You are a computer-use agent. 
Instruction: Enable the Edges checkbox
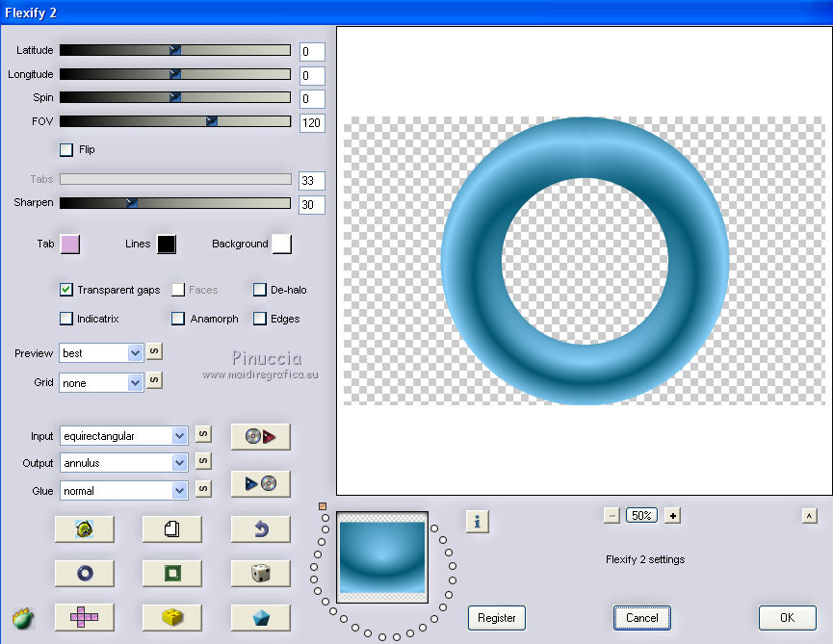[x=259, y=319]
